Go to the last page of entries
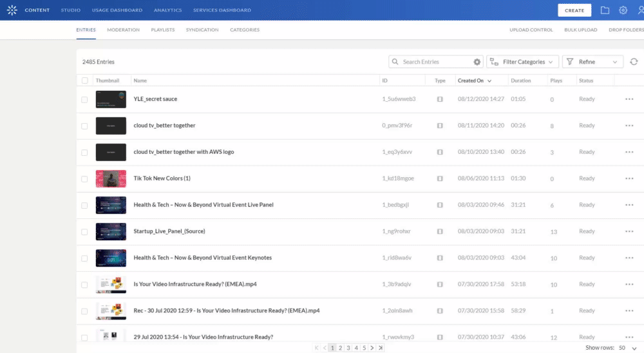The image size is (644, 353). (x=381, y=348)
